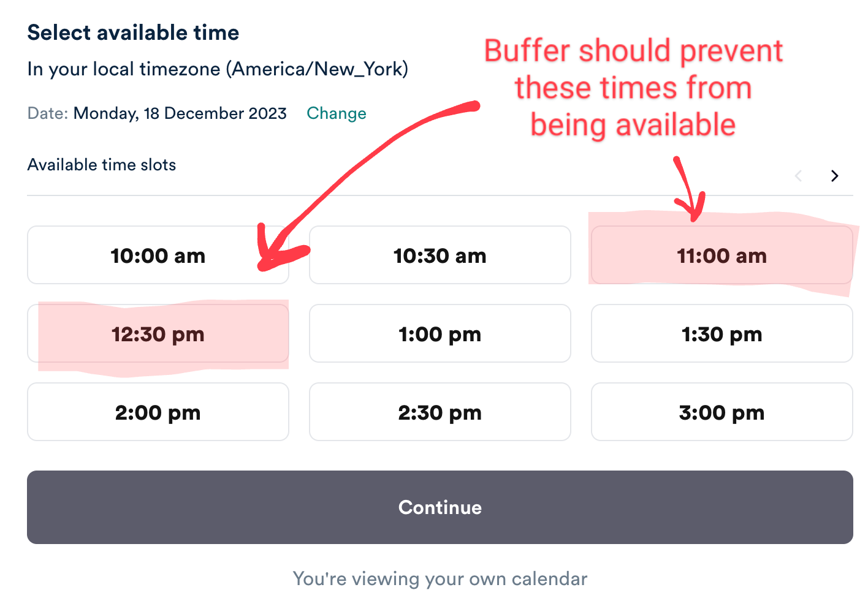The height and width of the screenshot is (609, 868).
Task: Click the America/New_York timezone text
Action: tap(317, 69)
